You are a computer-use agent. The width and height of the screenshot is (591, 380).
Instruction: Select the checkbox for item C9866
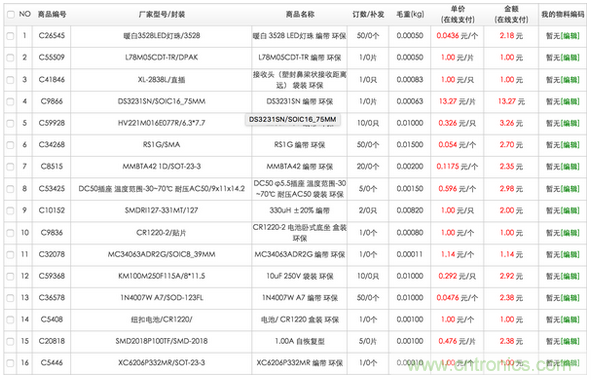point(10,102)
